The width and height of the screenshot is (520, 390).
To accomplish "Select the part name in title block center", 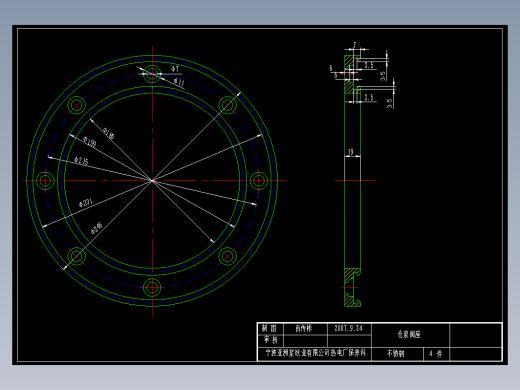I will (x=410, y=334).
